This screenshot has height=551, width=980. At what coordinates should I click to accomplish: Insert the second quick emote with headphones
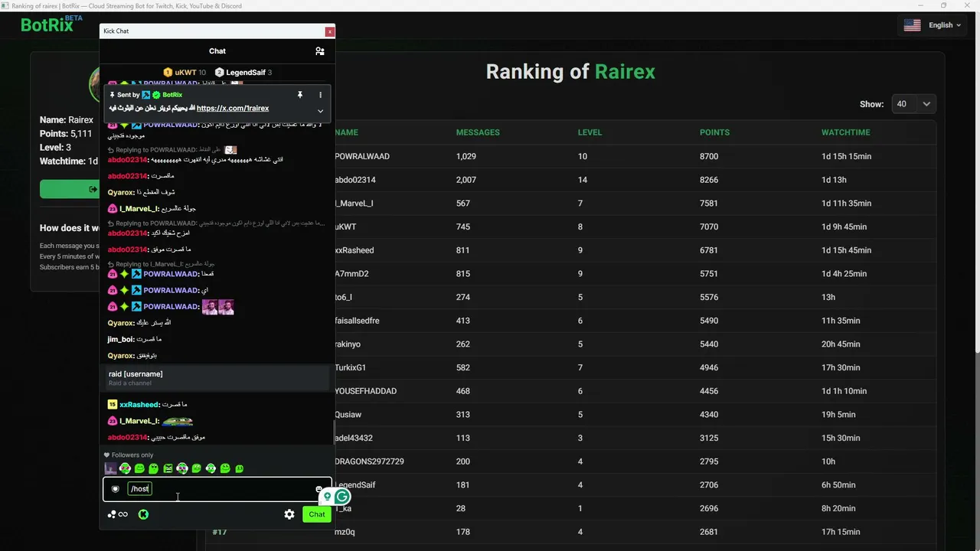pos(125,468)
